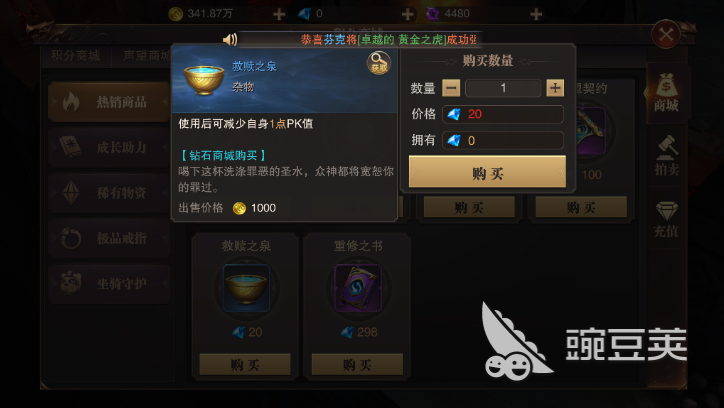Tap the magnifier 获取 icon
This screenshot has width=724, height=408.
click(379, 63)
